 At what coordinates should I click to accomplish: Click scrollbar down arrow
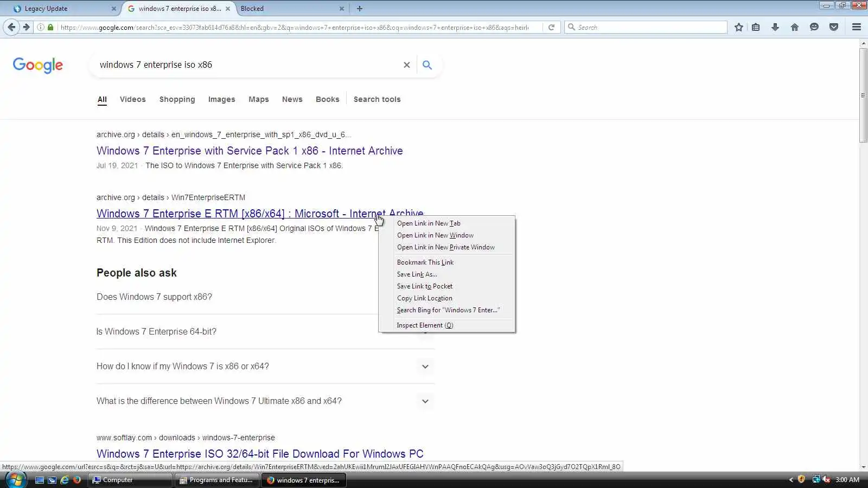(863, 467)
